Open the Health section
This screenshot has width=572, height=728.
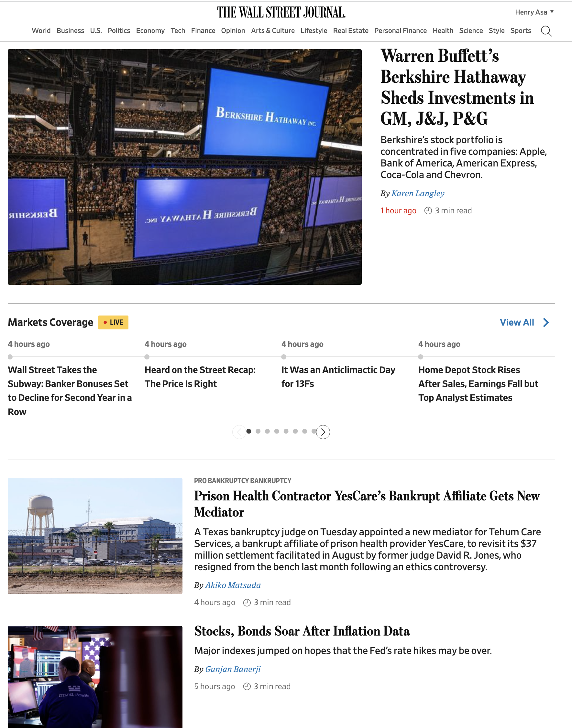[x=443, y=30]
